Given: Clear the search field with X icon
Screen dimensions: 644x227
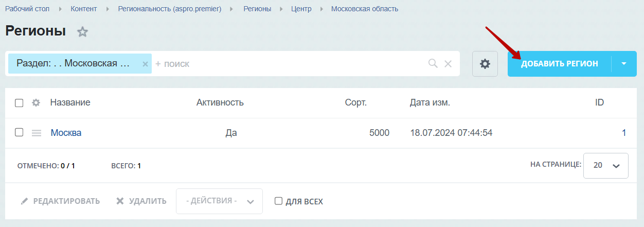Looking at the screenshot, I should tap(448, 64).
